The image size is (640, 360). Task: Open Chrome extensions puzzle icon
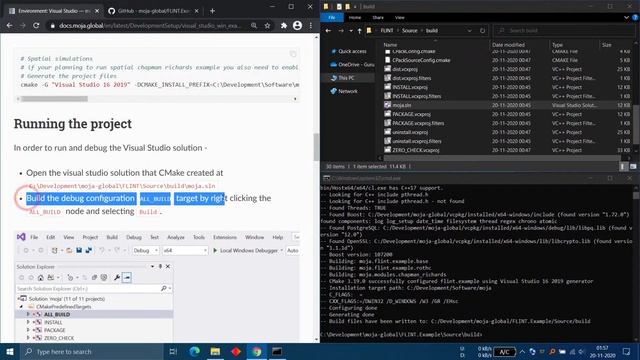pos(284,25)
